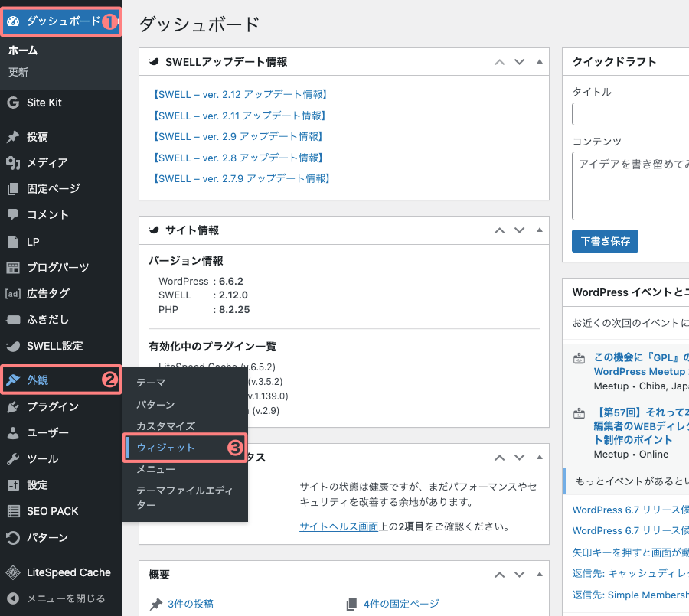
Task: Select テーマ in the 外観 flyout
Action: 151,383
